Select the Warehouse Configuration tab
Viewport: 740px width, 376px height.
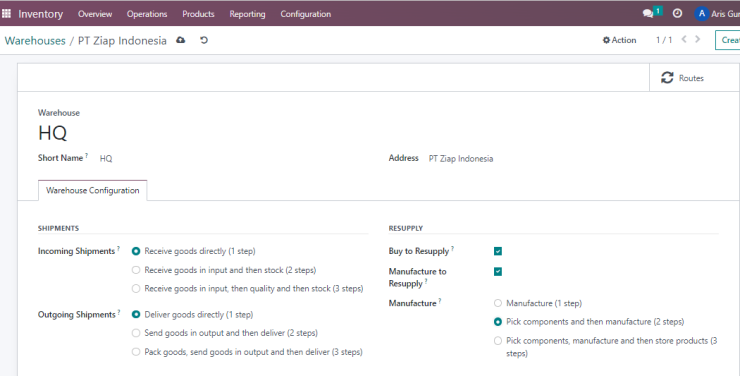point(92,190)
